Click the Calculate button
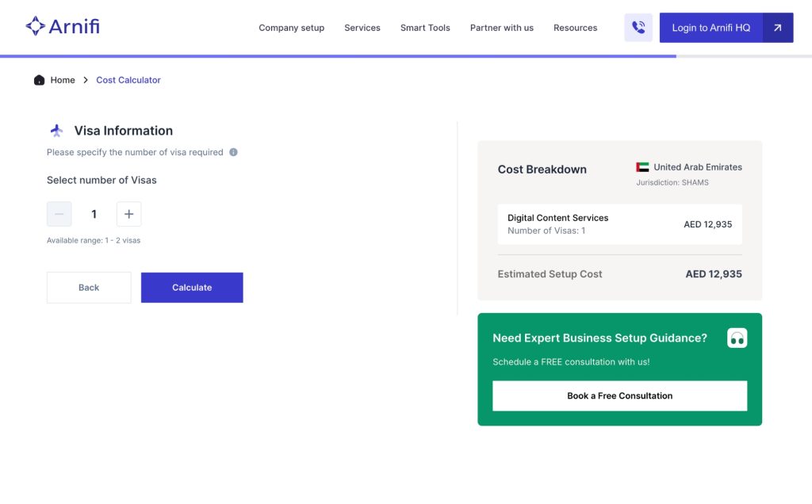This screenshot has height=504, width=812. pyautogui.click(x=192, y=287)
